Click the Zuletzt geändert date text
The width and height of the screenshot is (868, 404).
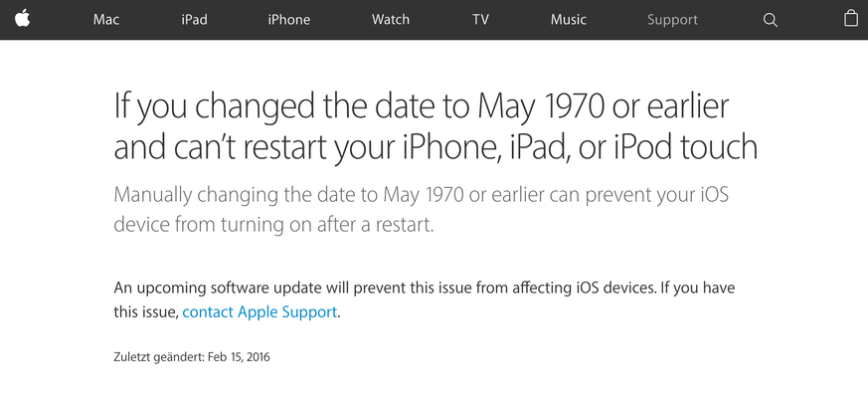192,357
